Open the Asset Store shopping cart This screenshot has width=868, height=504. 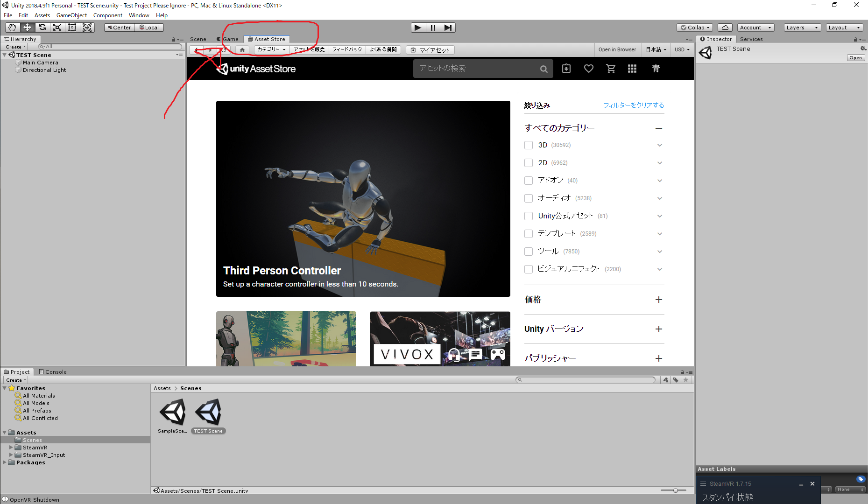[611, 68]
